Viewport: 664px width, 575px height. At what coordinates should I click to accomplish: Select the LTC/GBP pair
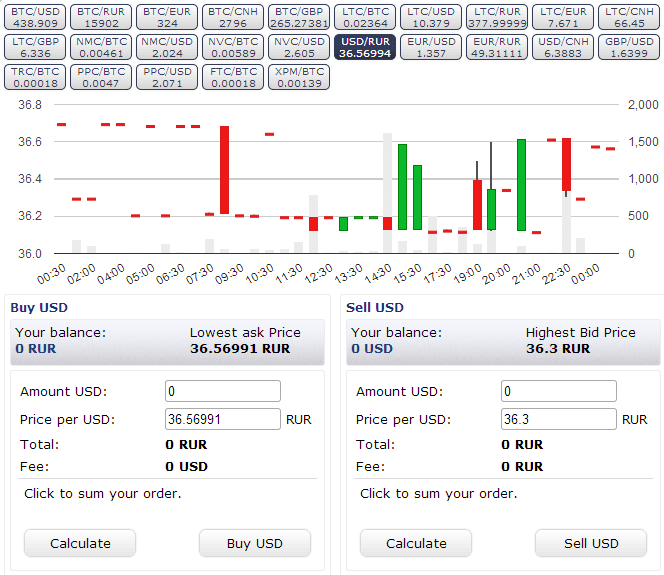[x=35, y=47]
